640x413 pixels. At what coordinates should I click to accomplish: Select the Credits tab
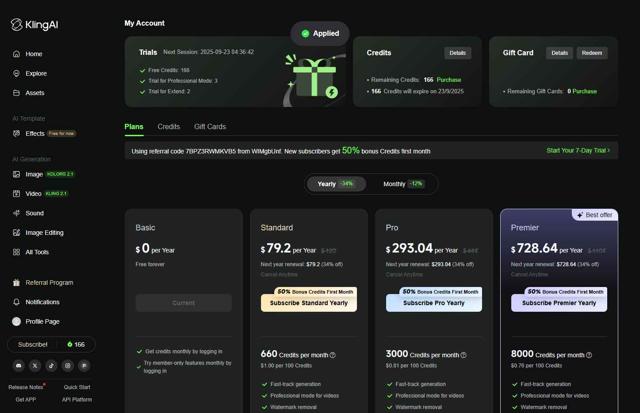(x=169, y=127)
